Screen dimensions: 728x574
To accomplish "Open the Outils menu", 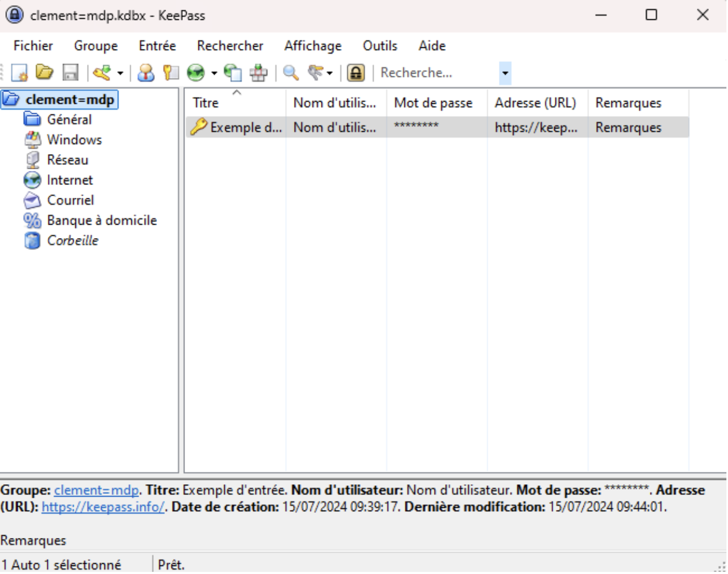I will coord(380,46).
